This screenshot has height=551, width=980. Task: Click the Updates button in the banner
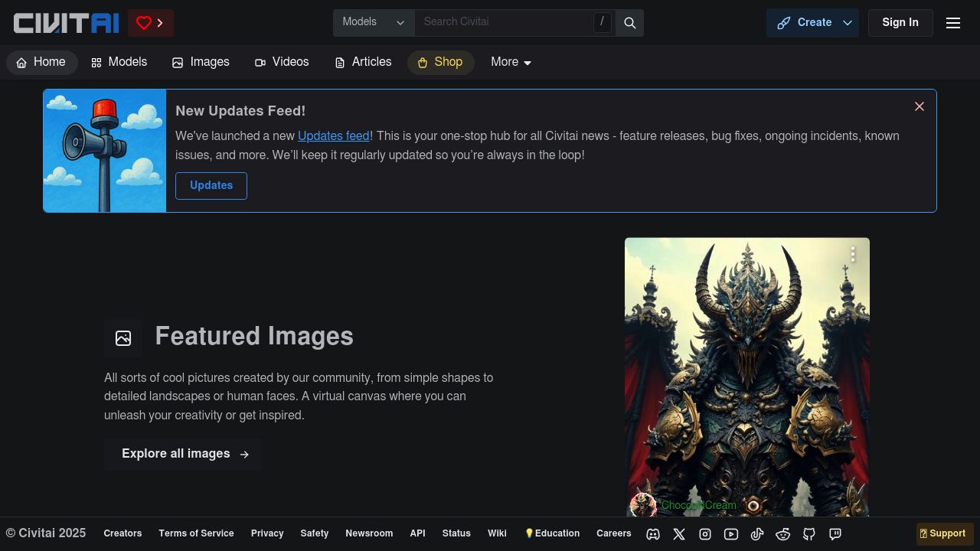click(211, 186)
